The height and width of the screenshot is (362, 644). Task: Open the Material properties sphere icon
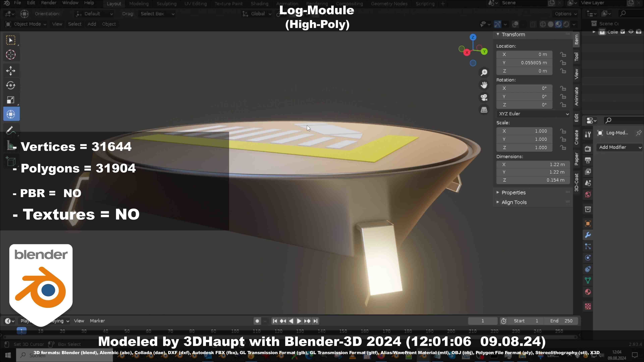(x=588, y=292)
